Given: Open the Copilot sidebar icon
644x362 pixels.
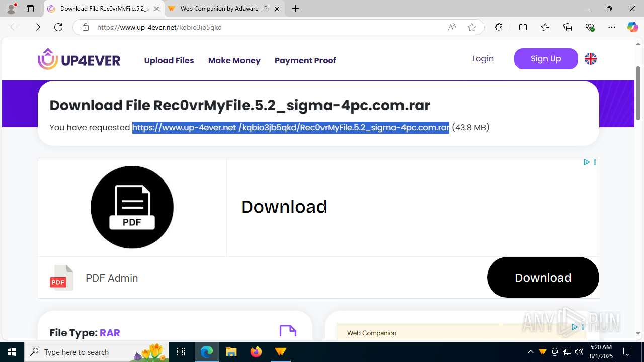Looking at the screenshot, I should [632, 27].
